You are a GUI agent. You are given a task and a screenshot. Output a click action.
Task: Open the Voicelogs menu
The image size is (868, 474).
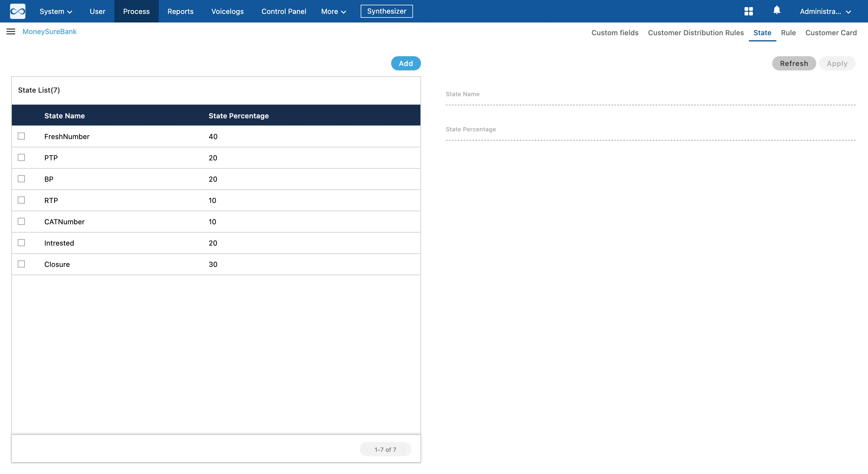(227, 12)
